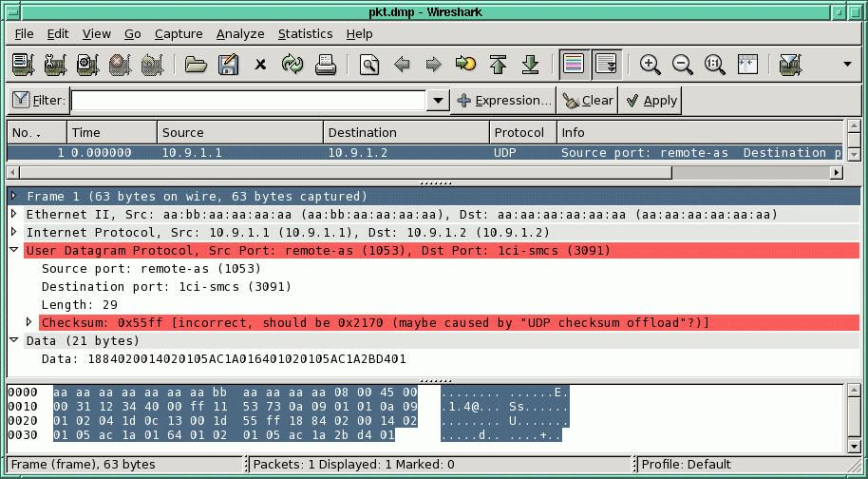Click horizontal scrollbar of packet list
This screenshot has width=868, height=479.
click(345, 173)
